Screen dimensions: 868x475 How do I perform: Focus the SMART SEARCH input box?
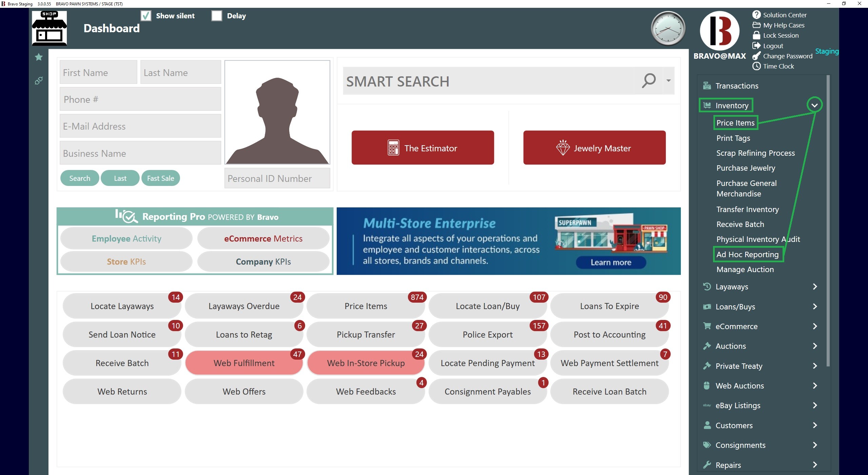pos(488,81)
